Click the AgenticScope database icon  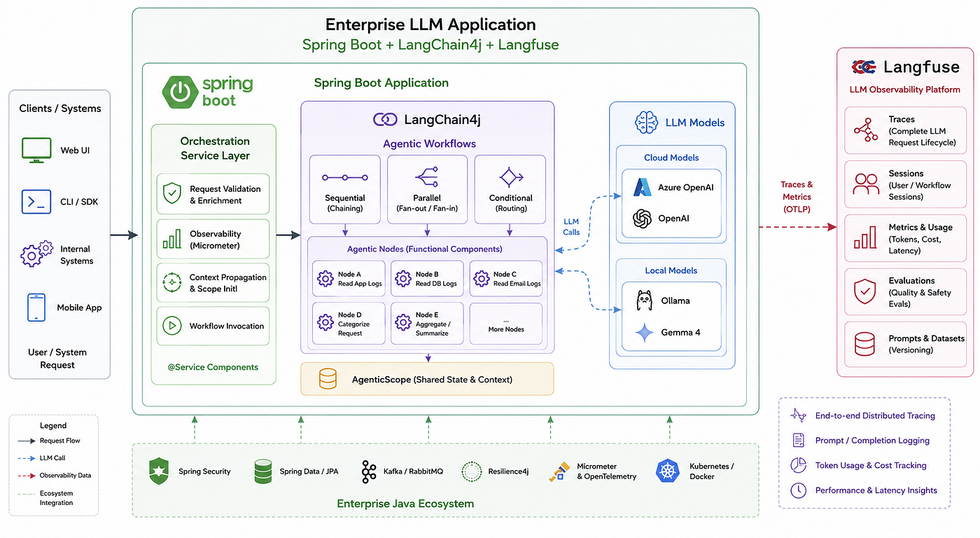(328, 379)
